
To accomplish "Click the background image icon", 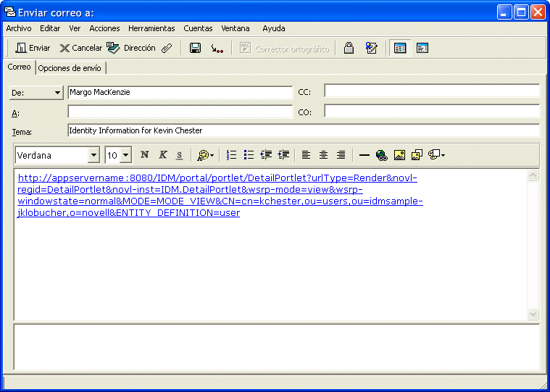I will click(417, 155).
